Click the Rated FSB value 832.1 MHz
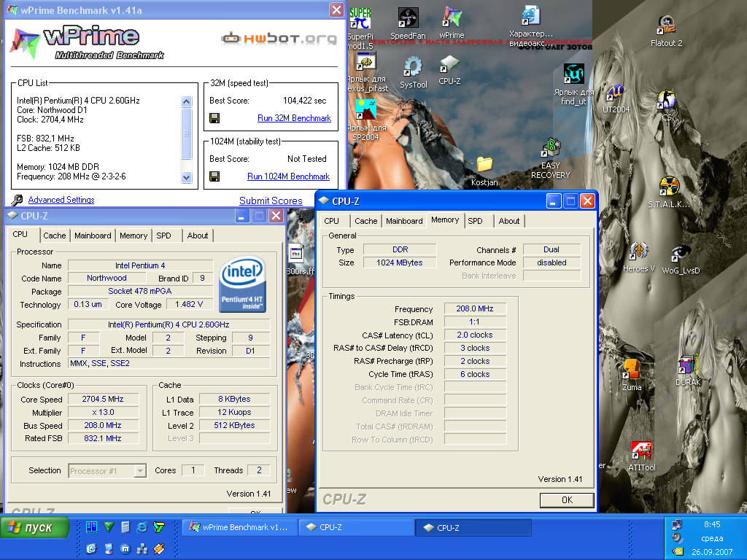The width and height of the screenshot is (747, 560). pyautogui.click(x=103, y=438)
